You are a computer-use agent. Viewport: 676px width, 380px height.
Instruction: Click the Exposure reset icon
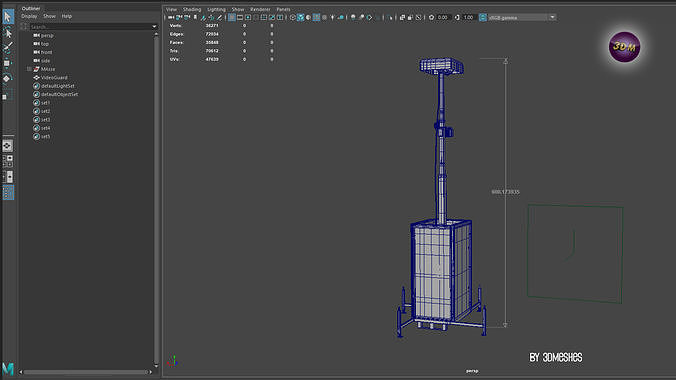click(431, 17)
